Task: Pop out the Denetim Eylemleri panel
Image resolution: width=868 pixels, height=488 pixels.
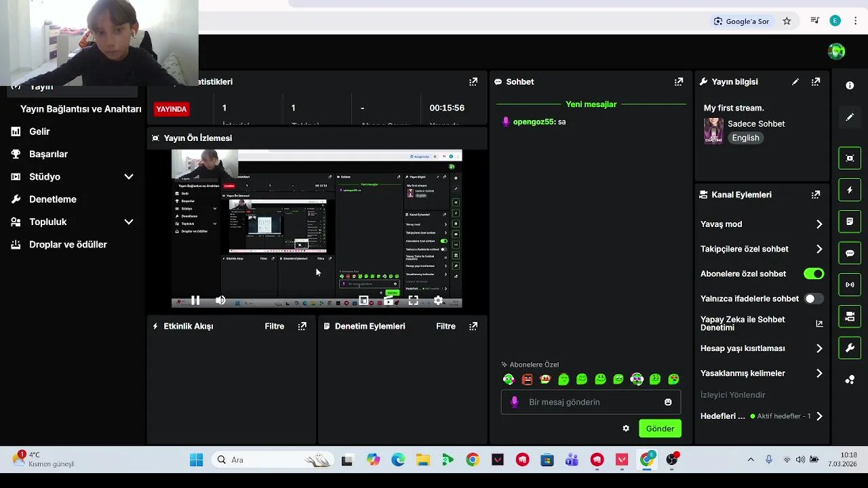Action: (x=473, y=326)
